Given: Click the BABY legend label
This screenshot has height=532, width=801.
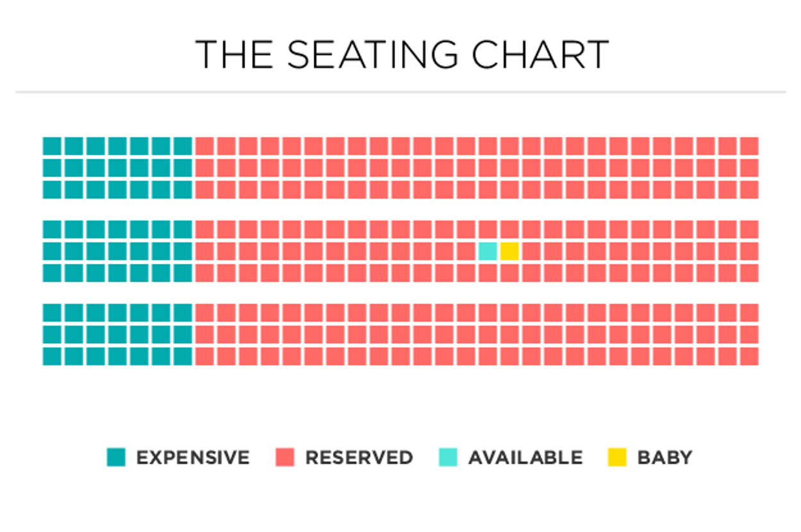Looking at the screenshot, I should click(665, 458).
